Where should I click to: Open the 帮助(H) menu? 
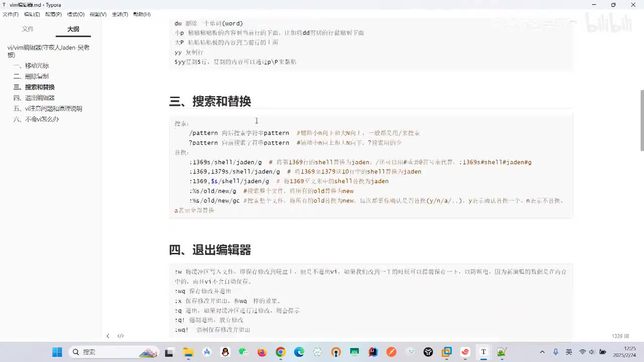pos(142,14)
